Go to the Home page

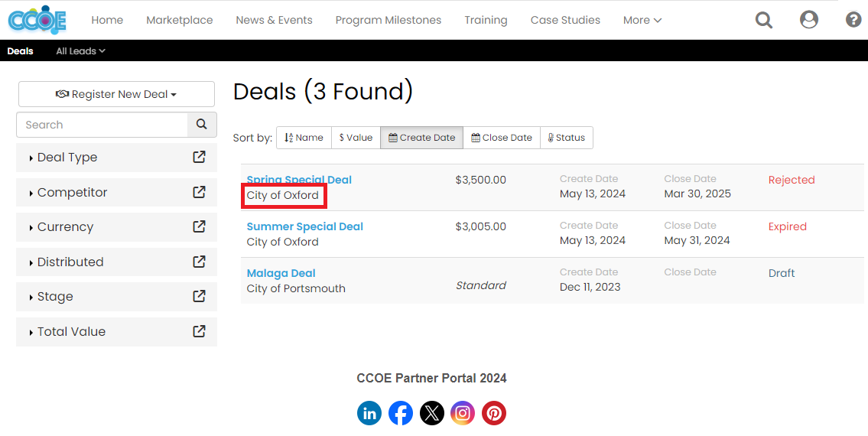point(107,20)
